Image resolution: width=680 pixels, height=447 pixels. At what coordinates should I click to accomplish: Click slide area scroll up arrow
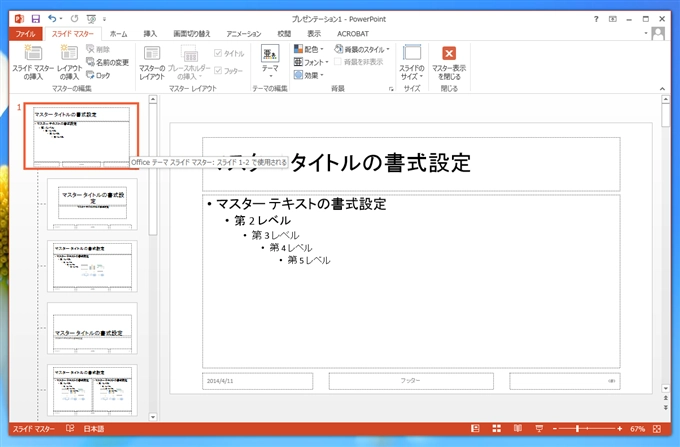[665, 99]
